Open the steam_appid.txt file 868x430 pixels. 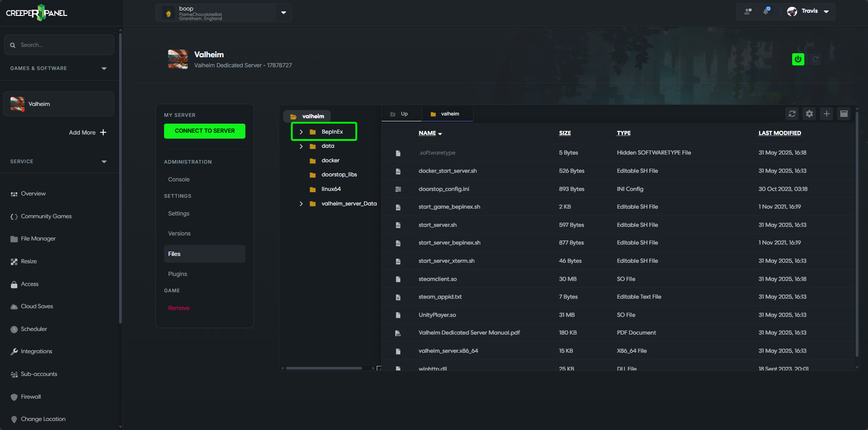[440, 297]
